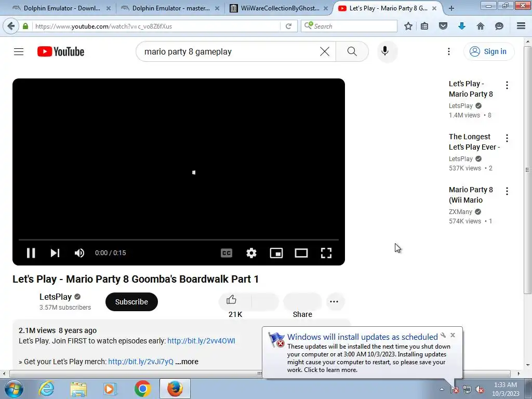
Task: Click the Firefox Search box
Action: tap(350, 26)
